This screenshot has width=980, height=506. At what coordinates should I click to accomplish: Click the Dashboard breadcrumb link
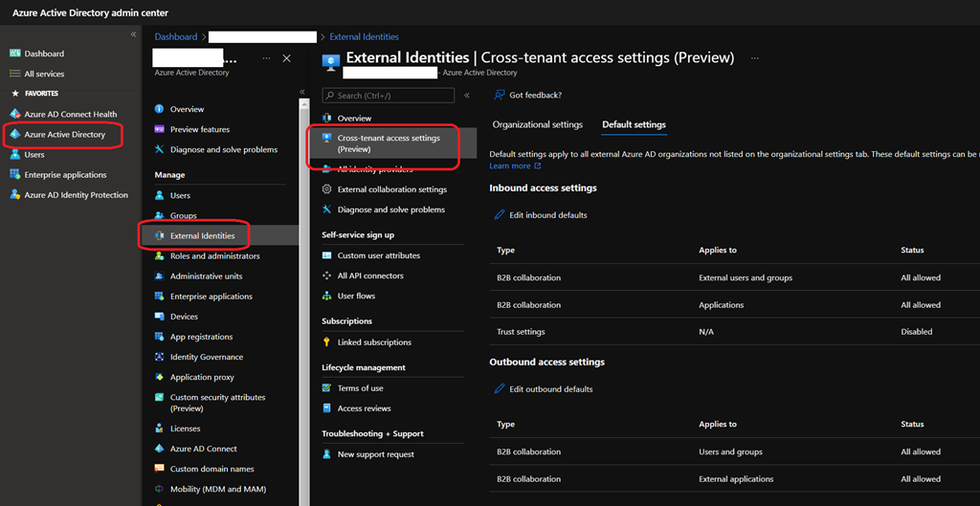coord(176,37)
